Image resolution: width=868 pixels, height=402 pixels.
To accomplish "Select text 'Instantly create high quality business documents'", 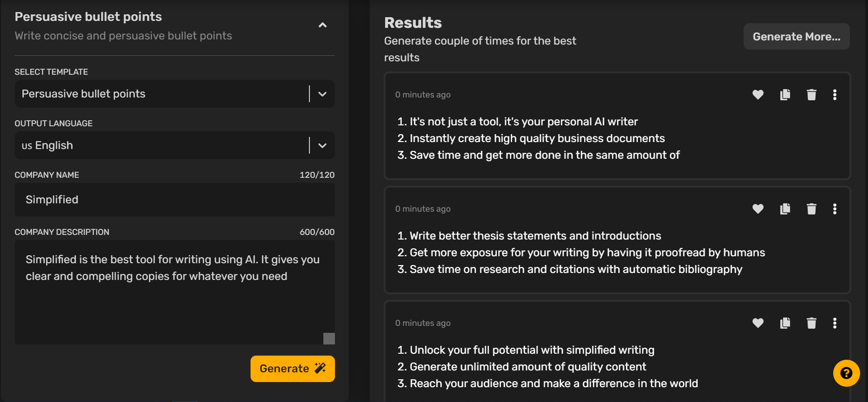I will point(537,138).
